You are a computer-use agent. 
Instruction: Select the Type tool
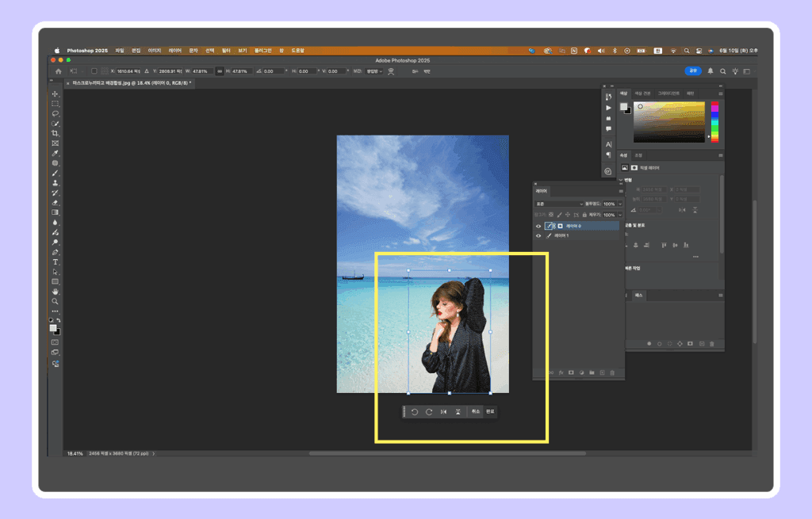click(55, 261)
